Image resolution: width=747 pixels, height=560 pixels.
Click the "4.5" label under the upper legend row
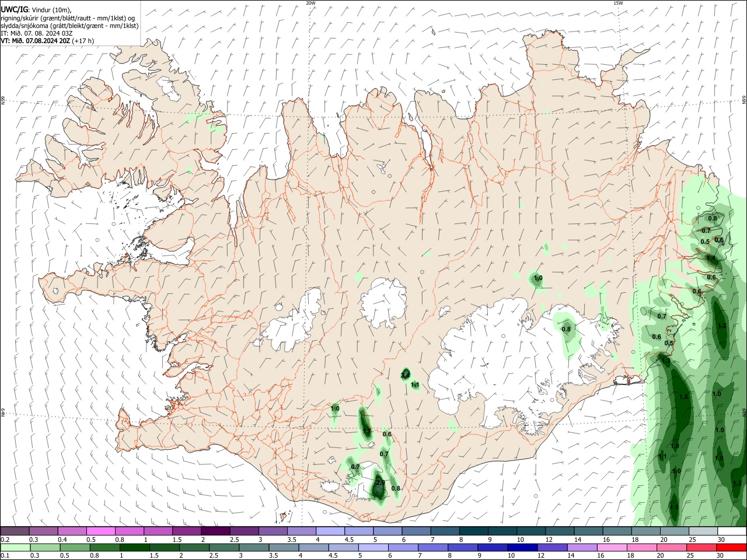[349, 540]
